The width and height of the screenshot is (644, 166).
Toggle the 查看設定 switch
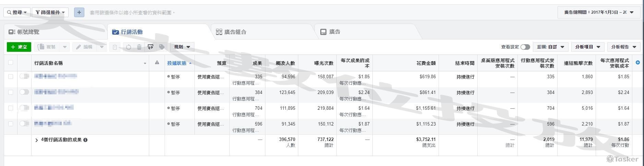point(525,47)
